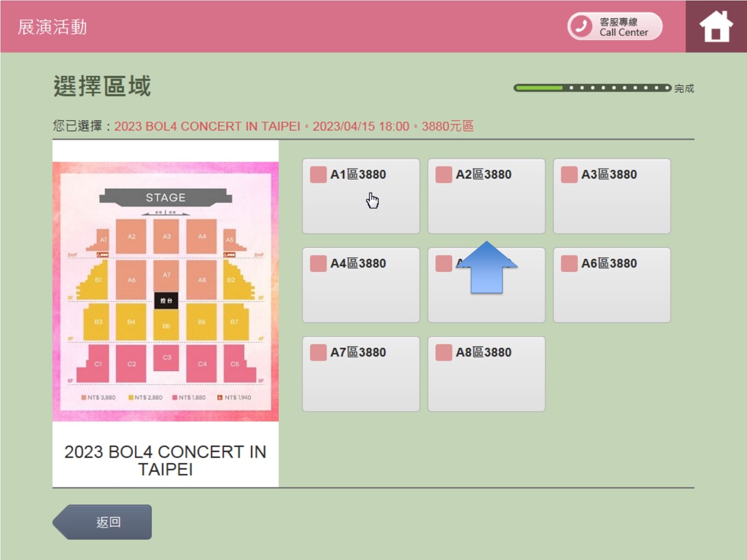Image resolution: width=747 pixels, height=560 pixels.
Task: Choose the A6區3880 zone card
Action: (611, 284)
